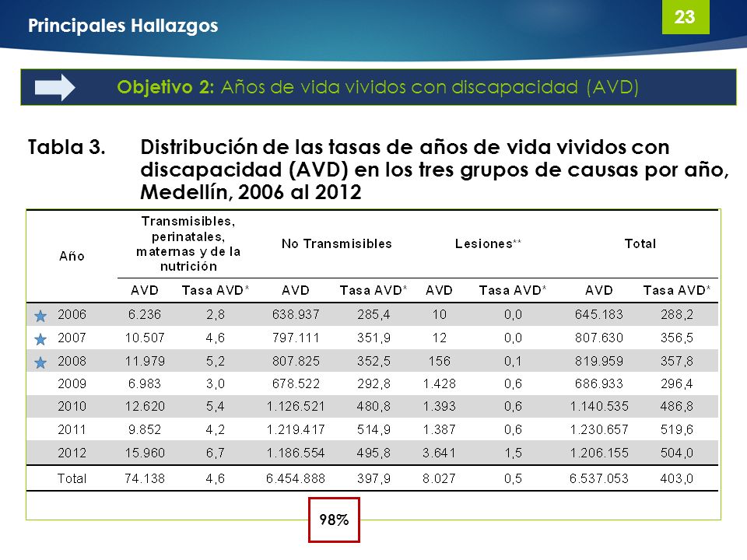Click the blue star beside 2006
This screenshot has height=560, width=747.
coord(40,316)
